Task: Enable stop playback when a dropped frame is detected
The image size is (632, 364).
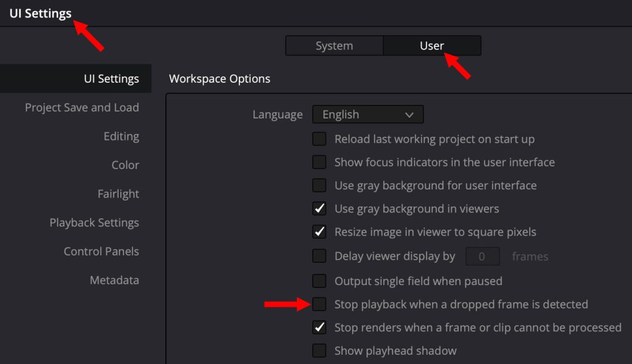Action: coord(319,304)
